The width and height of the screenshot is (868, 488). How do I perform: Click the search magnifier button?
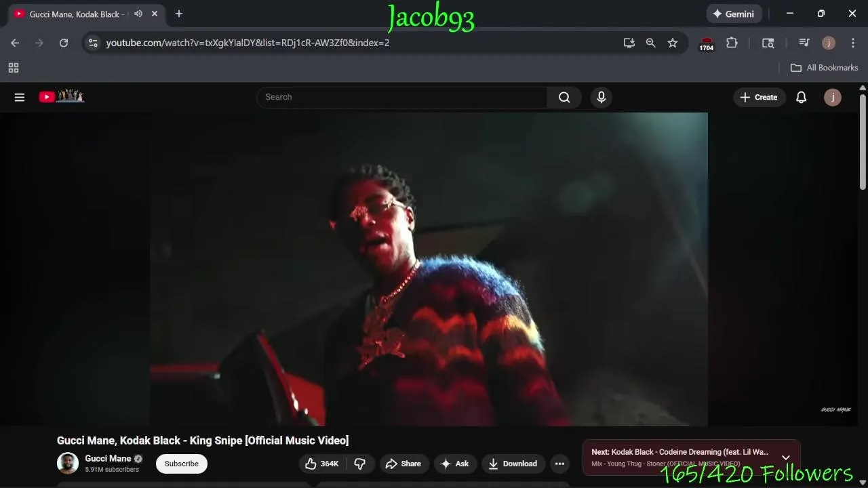tap(564, 97)
